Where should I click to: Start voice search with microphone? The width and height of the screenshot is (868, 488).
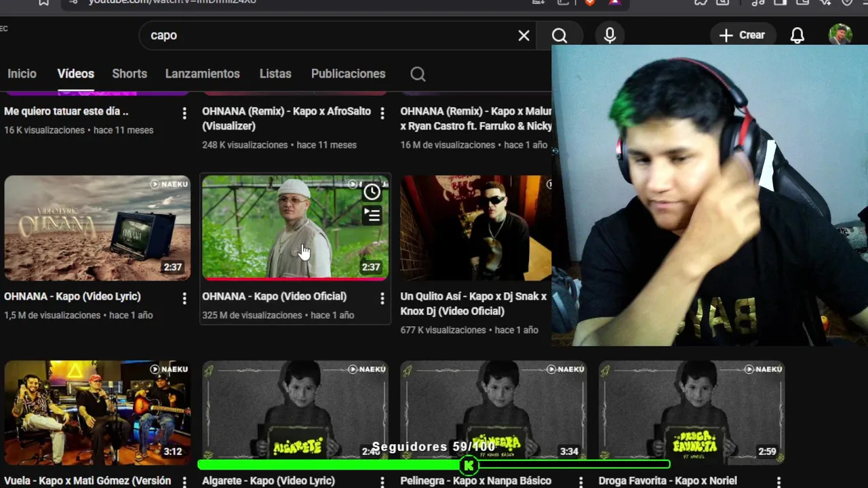[x=610, y=35]
